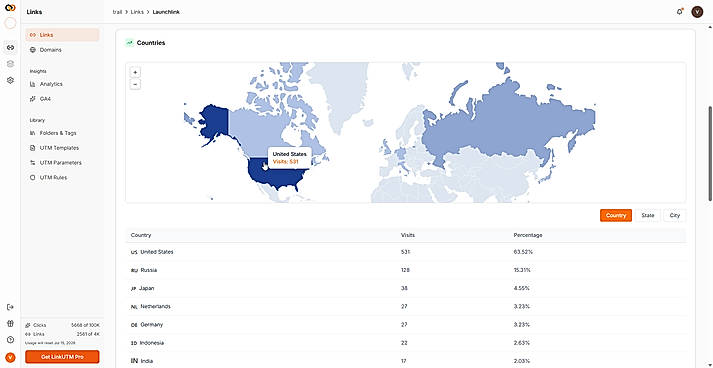Click the Clicks usage icon

(28, 325)
